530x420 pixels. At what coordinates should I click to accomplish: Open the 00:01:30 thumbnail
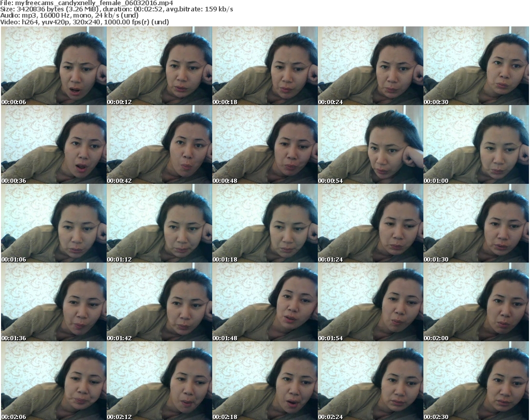click(x=476, y=224)
